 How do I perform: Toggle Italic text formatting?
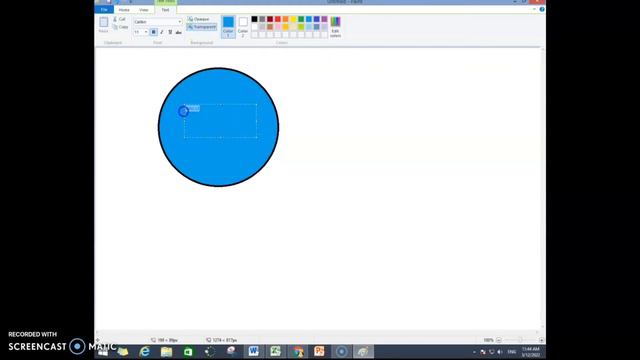point(162,32)
